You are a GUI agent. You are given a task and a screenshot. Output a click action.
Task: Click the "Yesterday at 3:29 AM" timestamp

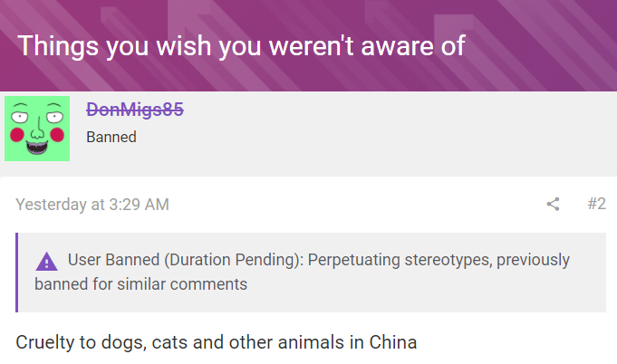(x=92, y=205)
